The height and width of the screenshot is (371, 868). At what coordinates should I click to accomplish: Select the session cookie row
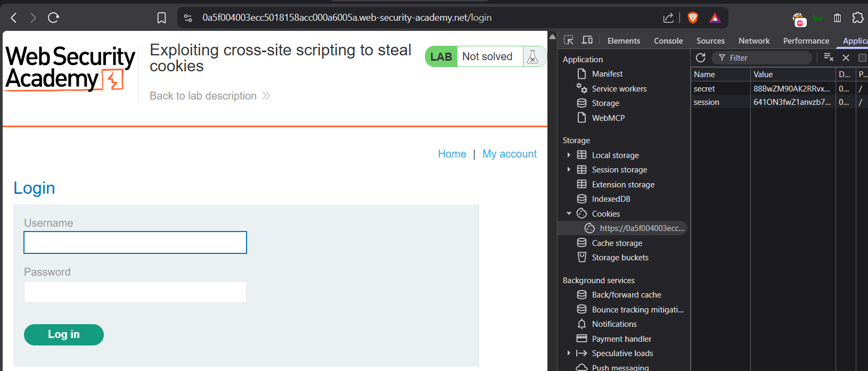point(779,102)
